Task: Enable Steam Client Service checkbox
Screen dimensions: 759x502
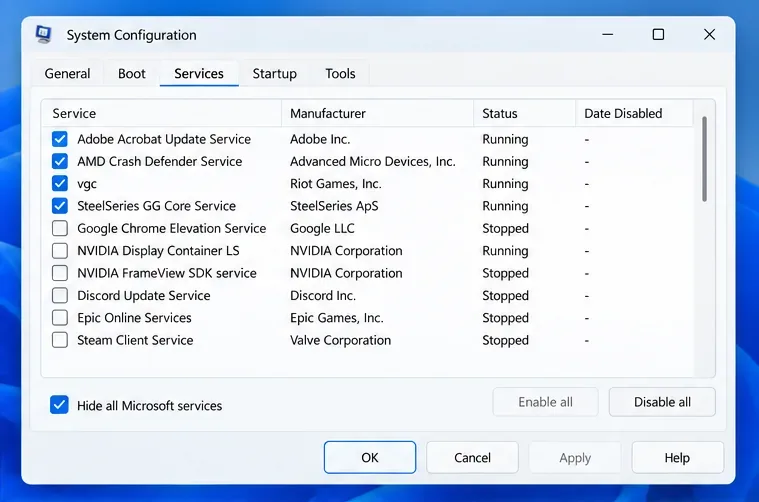Action: coord(60,340)
